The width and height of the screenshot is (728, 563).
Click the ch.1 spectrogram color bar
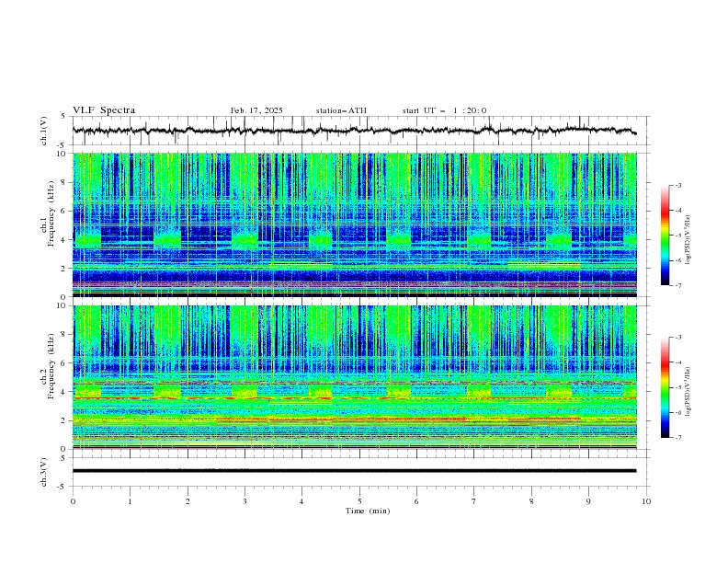tap(665, 236)
